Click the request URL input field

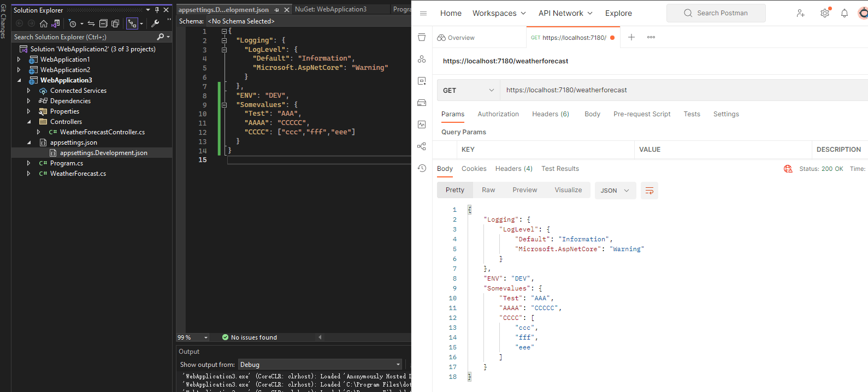tap(684, 90)
